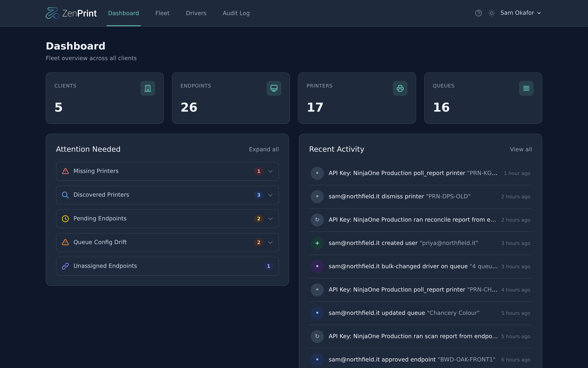Viewport: 588px width, 368px height.
Task: Expand the Queue Config Drift chevron
Action: click(270, 242)
